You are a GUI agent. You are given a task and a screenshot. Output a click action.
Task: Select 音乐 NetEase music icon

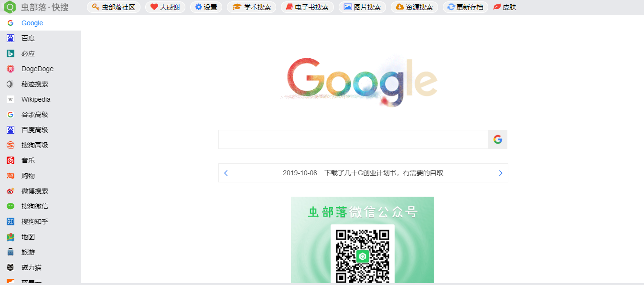coord(11,160)
